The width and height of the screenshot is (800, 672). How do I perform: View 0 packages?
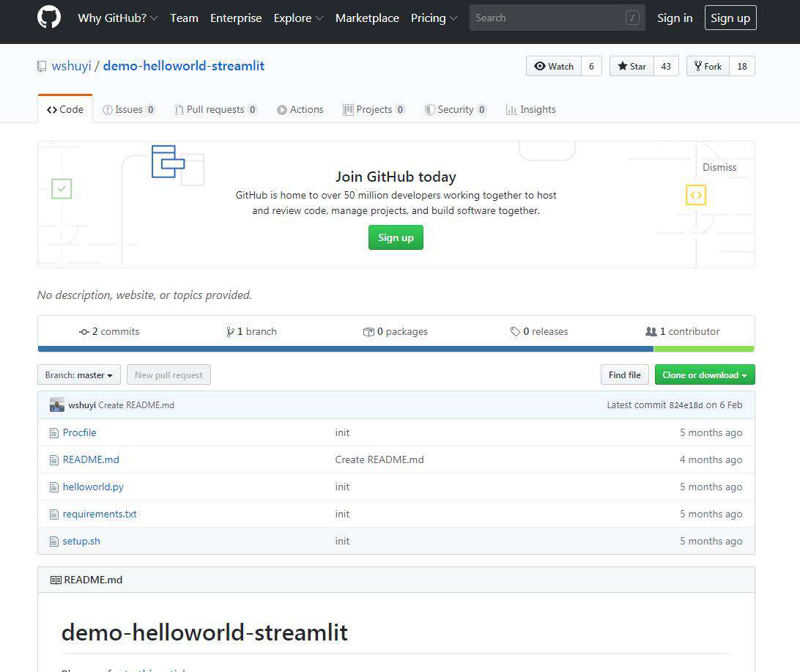coord(396,332)
